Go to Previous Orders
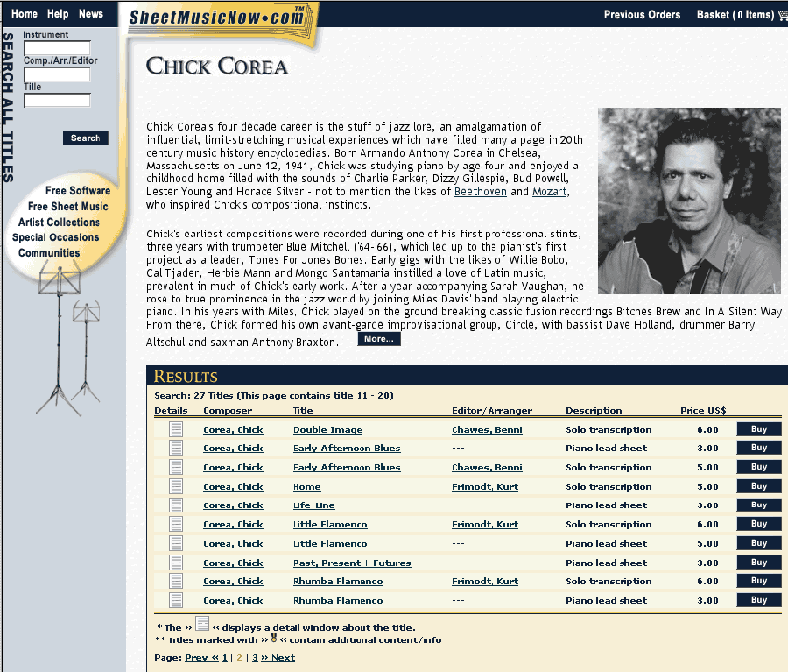 [642, 15]
